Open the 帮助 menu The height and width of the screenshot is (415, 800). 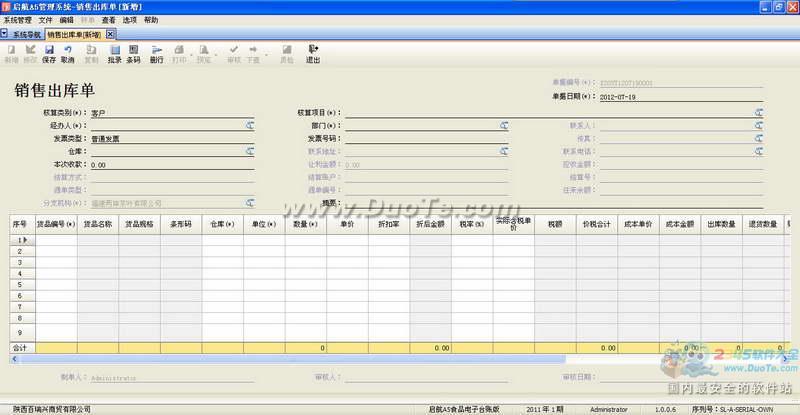pyautogui.click(x=151, y=20)
